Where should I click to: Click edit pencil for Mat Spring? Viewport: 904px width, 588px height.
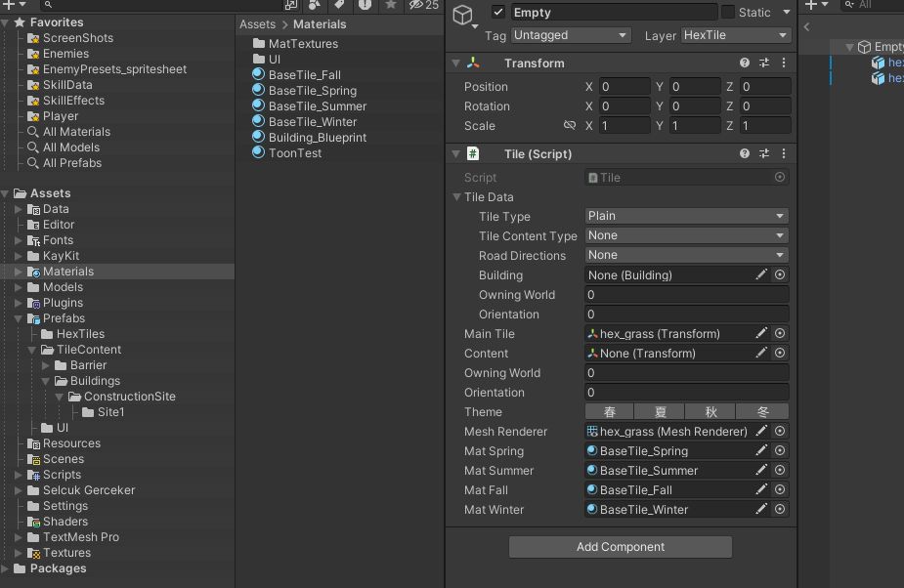tap(761, 451)
